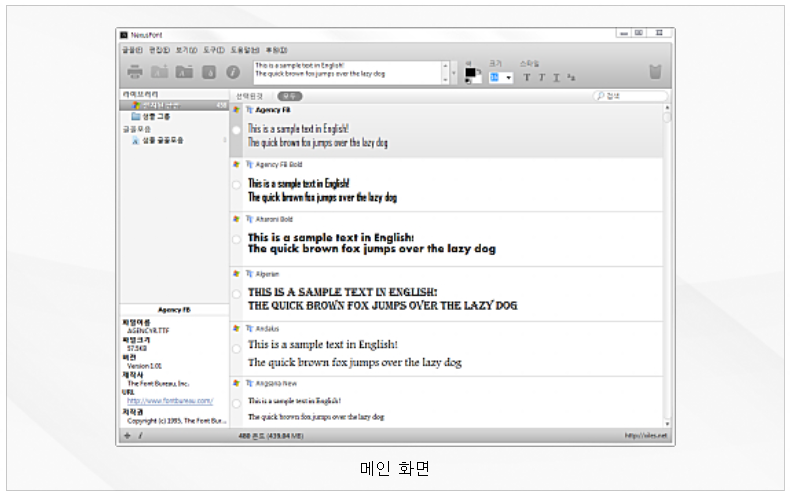Open the first menu (F) in the menu bar
This screenshot has height=495, width=790.
click(133, 50)
